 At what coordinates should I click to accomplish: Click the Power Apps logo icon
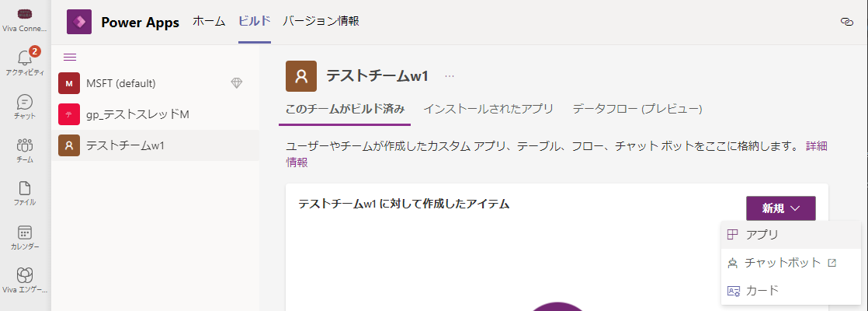(x=79, y=23)
